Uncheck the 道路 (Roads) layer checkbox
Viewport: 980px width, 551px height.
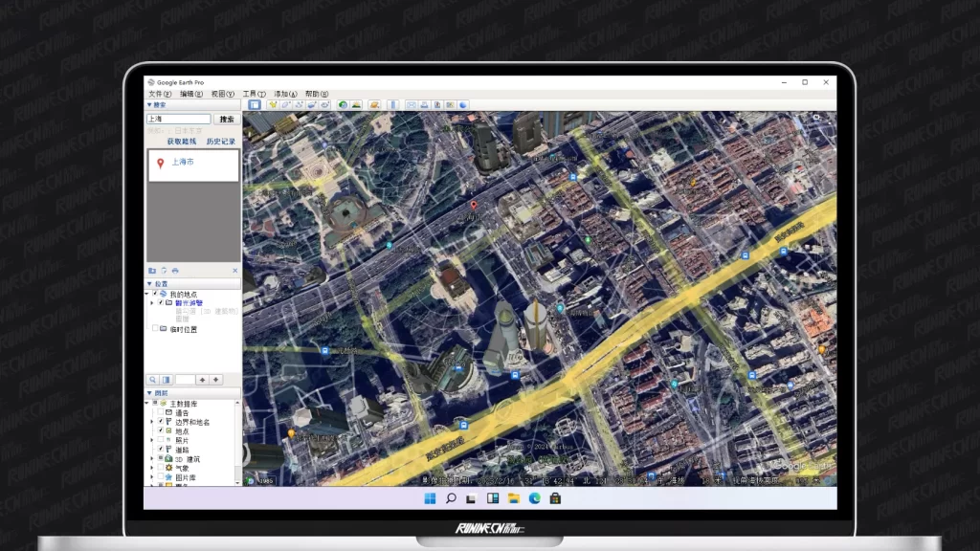click(161, 450)
